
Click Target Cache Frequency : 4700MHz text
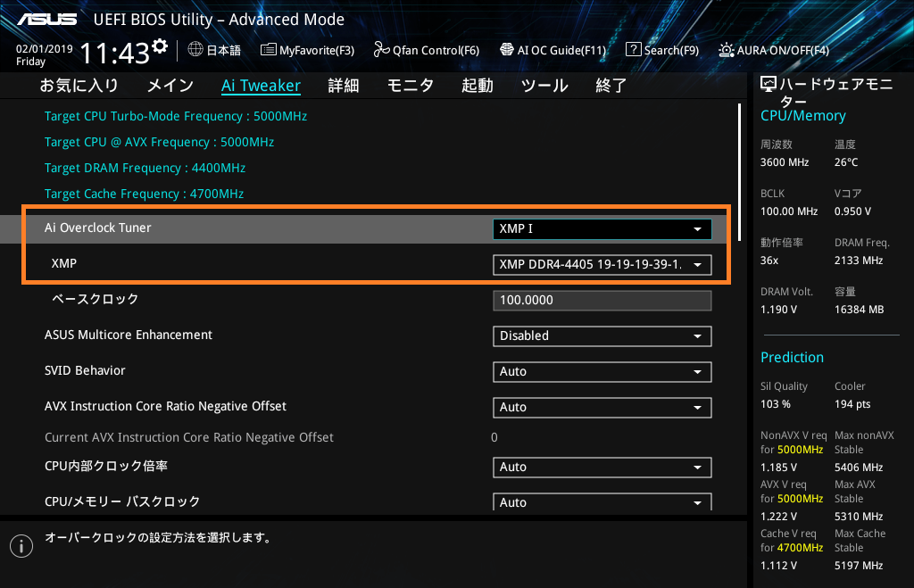(144, 194)
